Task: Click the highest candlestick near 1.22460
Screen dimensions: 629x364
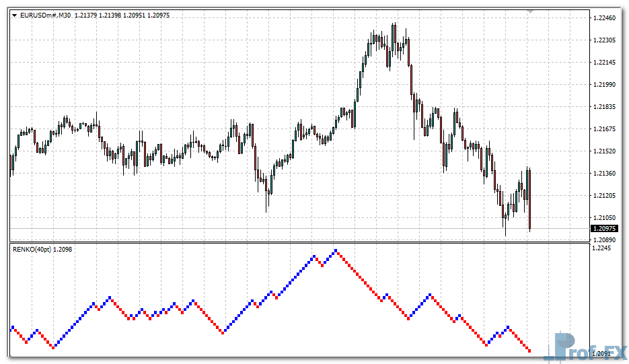Action: (394, 34)
